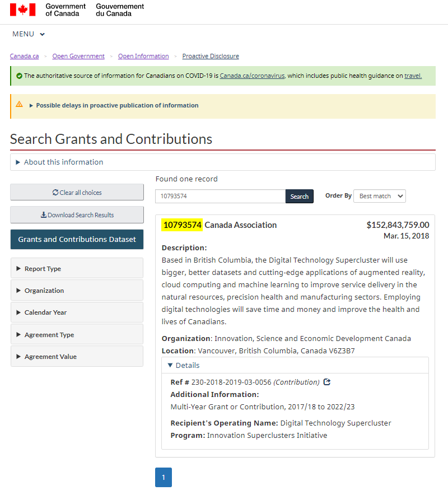The width and height of the screenshot is (448, 495).
Task: Click the Search Grants and Contributions heading
Action: point(111,139)
